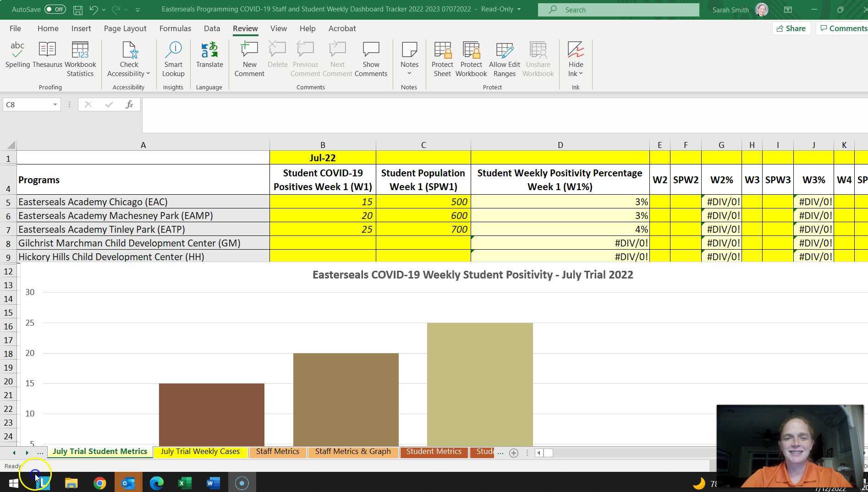Add a new sheet with the plus button
The width and height of the screenshot is (868, 492).
513,453
